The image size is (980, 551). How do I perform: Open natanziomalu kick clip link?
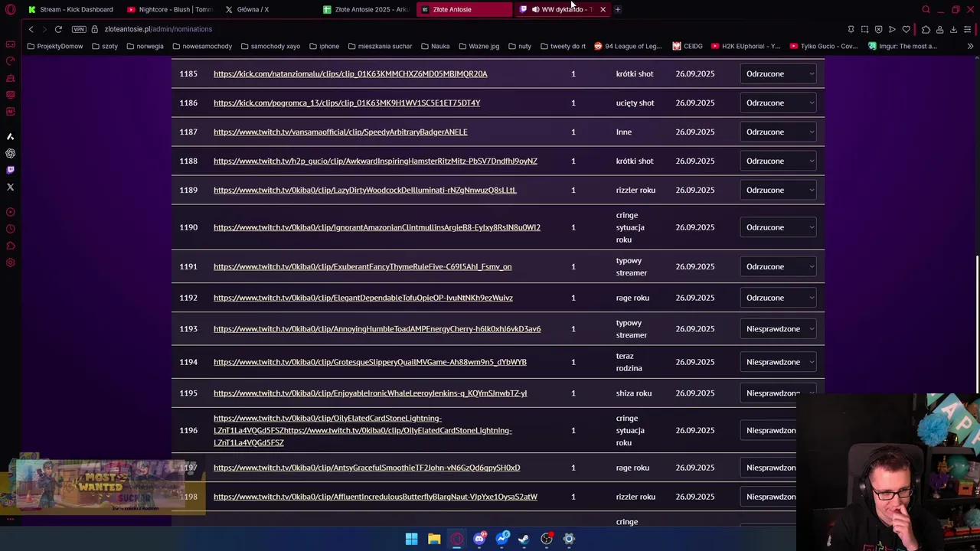coord(350,73)
